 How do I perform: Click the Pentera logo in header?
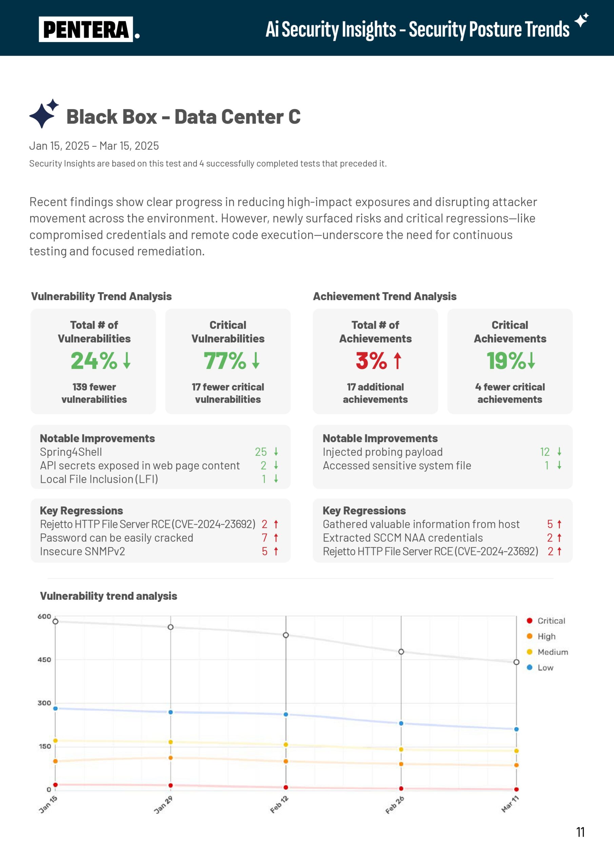(x=89, y=29)
